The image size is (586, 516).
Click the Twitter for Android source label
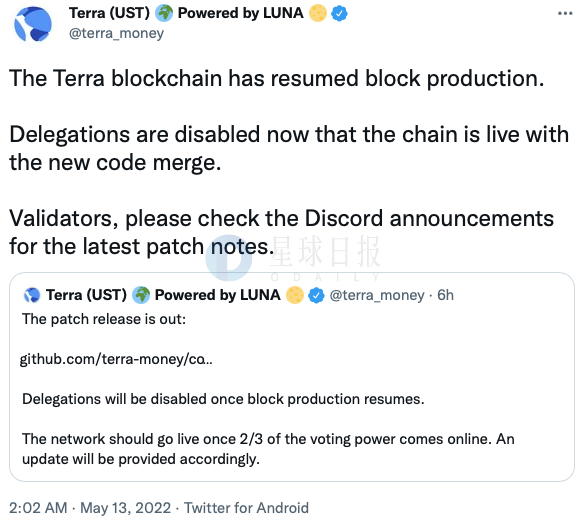point(246,508)
